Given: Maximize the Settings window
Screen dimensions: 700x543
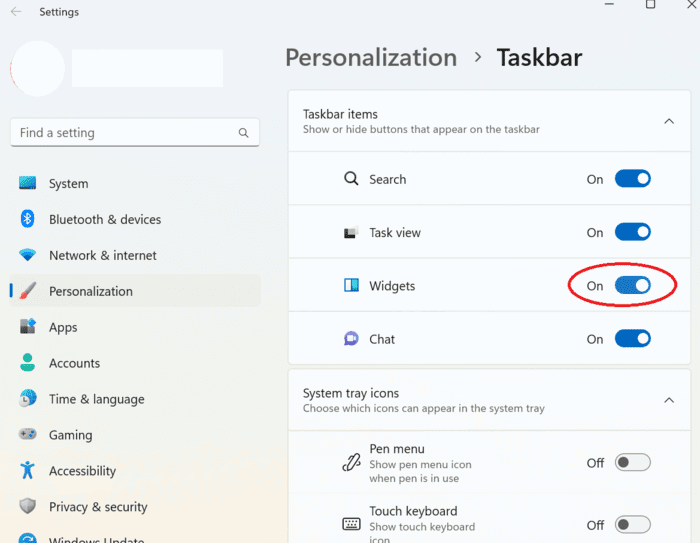Looking at the screenshot, I should 650,4.
